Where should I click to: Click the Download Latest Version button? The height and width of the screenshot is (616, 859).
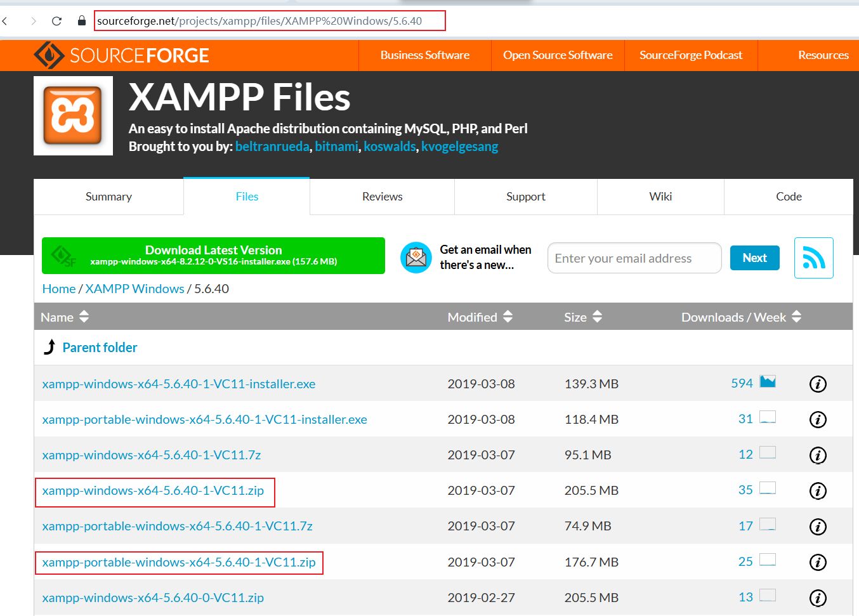[213, 256]
